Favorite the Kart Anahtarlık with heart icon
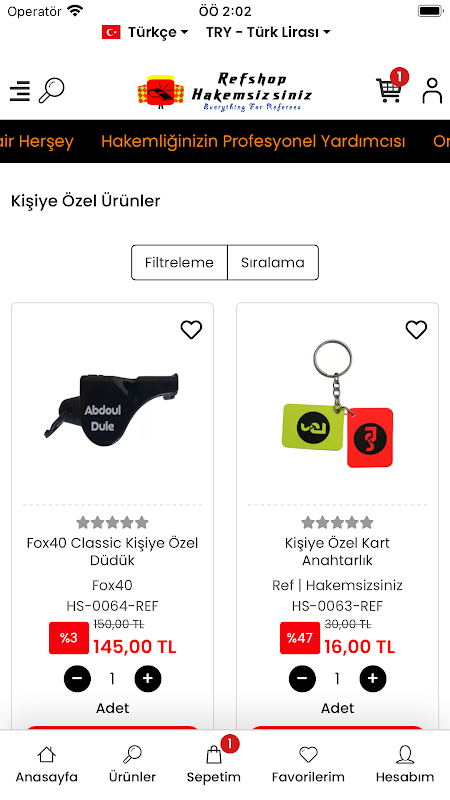The image size is (450, 800). coord(416,330)
